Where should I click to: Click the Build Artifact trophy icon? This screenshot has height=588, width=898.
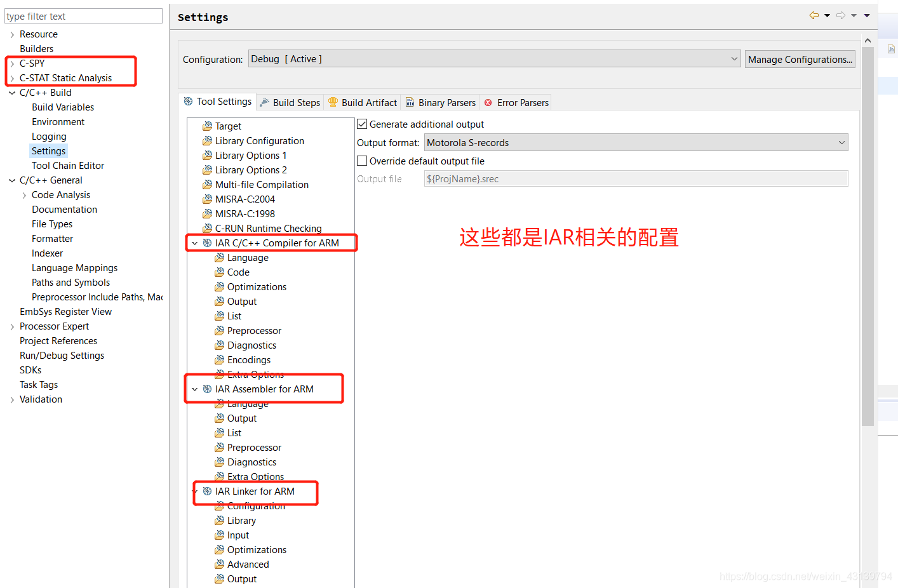click(333, 102)
